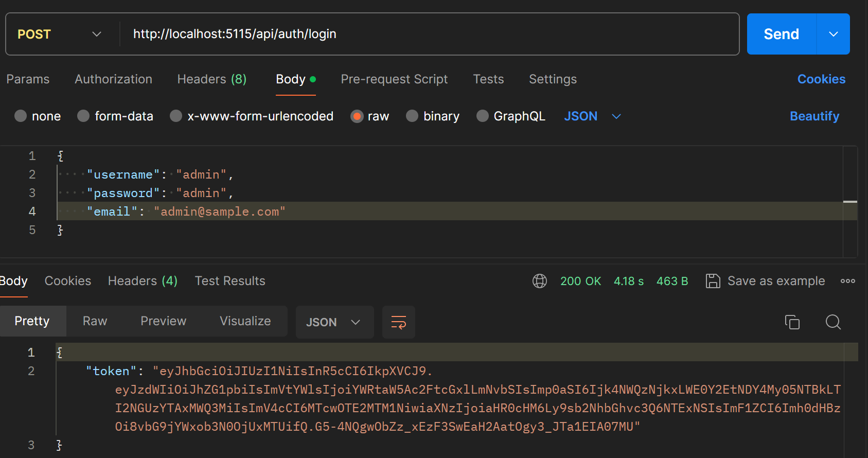
Task: Select the form-data radio option
Action: click(83, 116)
